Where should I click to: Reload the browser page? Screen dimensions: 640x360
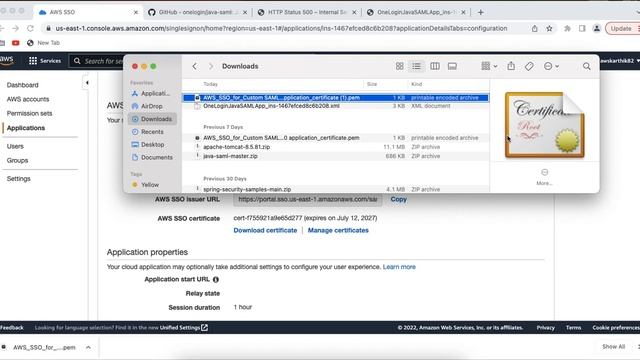coord(30,29)
